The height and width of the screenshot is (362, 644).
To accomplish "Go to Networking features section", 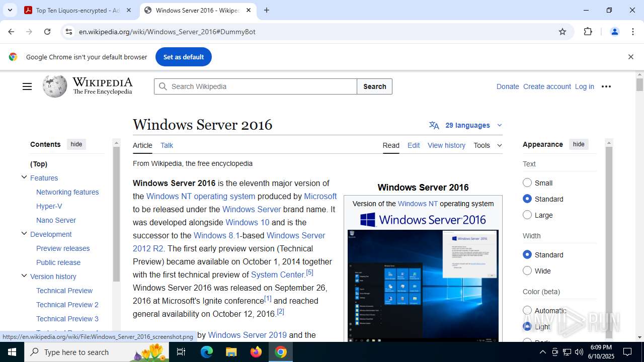I will pyautogui.click(x=67, y=192).
